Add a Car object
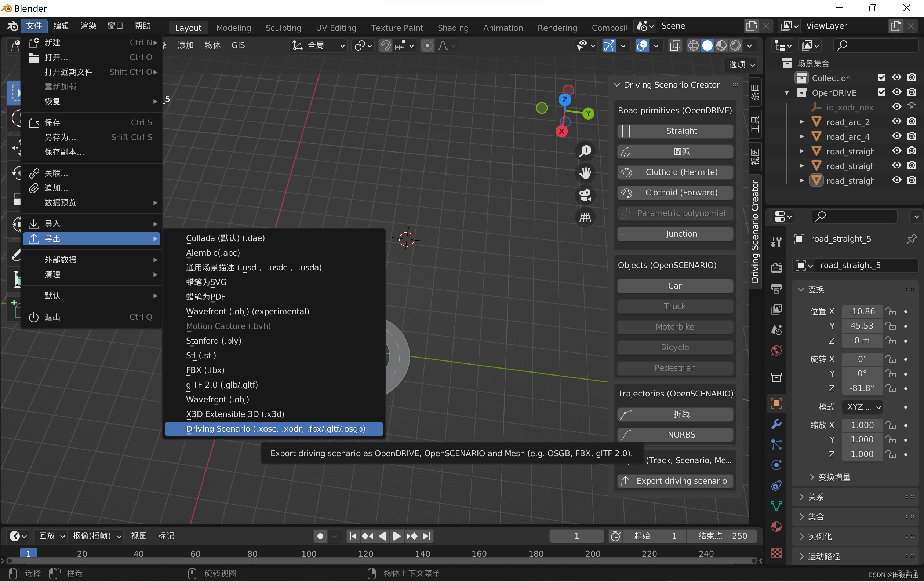 (x=675, y=286)
